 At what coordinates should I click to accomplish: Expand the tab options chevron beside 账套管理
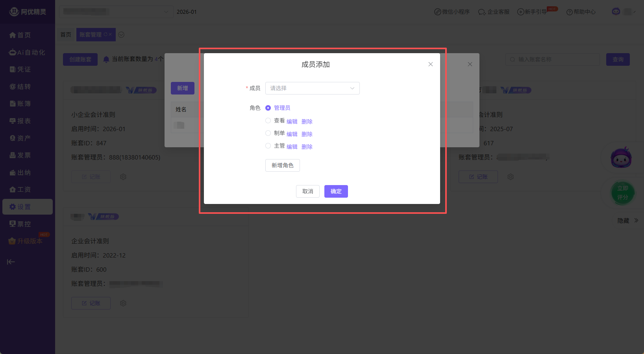click(121, 35)
